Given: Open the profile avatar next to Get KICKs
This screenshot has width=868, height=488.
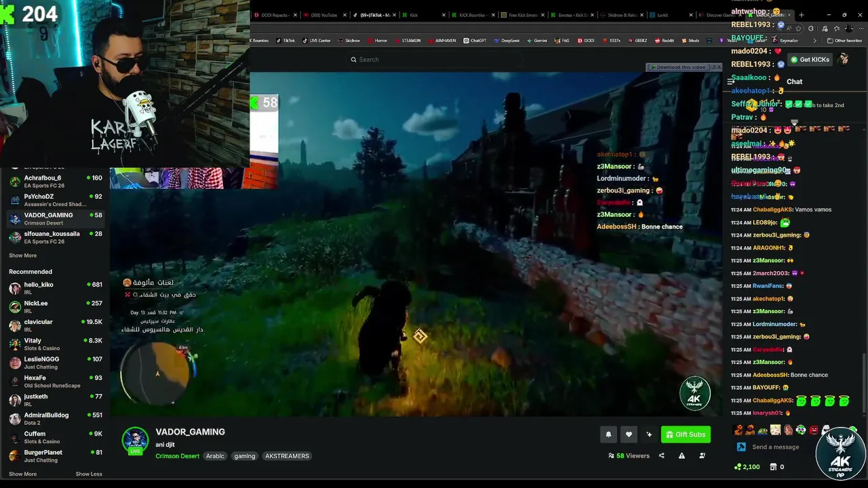Looking at the screenshot, I should [844, 60].
